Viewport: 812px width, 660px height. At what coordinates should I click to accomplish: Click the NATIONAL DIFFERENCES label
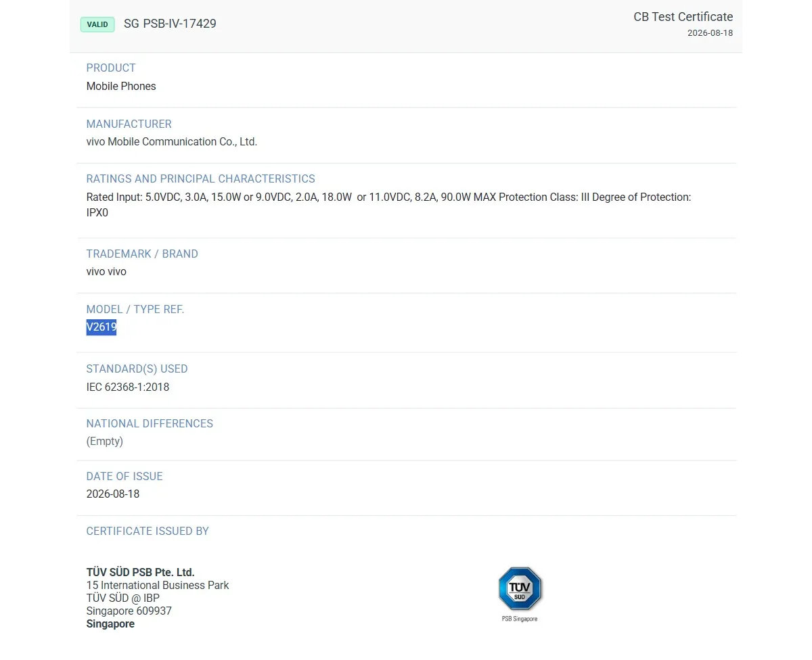[x=150, y=423]
